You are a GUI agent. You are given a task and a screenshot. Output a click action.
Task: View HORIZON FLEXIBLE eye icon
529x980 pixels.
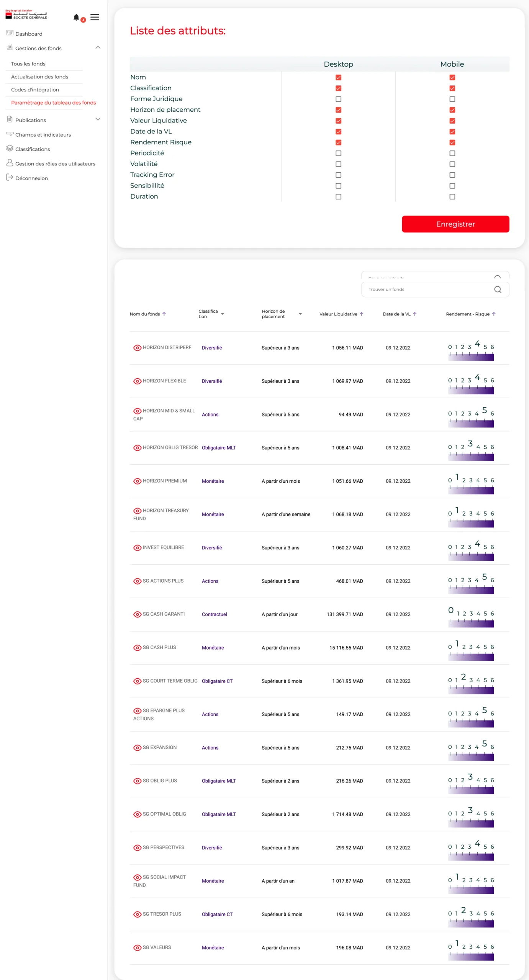pyautogui.click(x=137, y=381)
